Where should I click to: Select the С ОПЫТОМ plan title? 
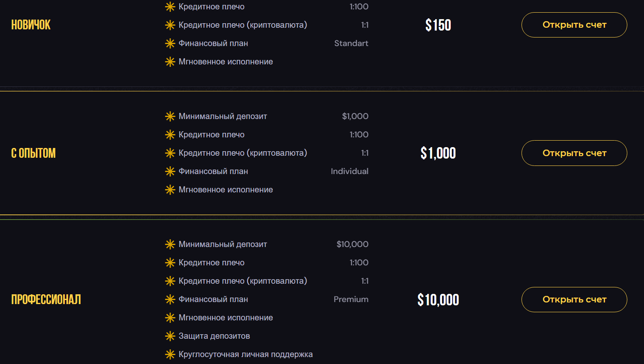pyautogui.click(x=33, y=153)
